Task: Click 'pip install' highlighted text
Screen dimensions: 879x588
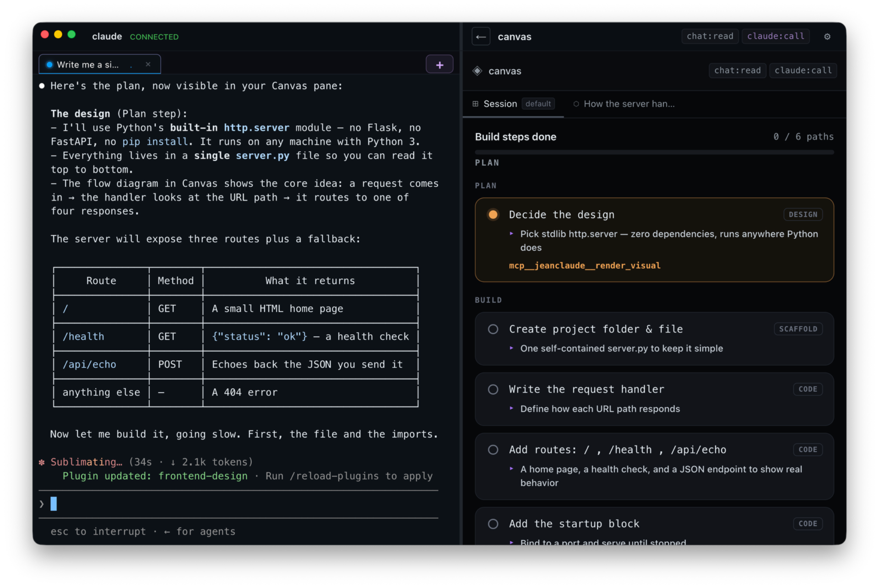Action: pos(155,142)
